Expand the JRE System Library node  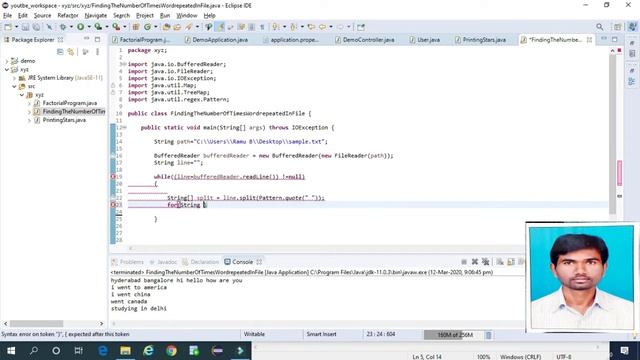[x=14, y=78]
